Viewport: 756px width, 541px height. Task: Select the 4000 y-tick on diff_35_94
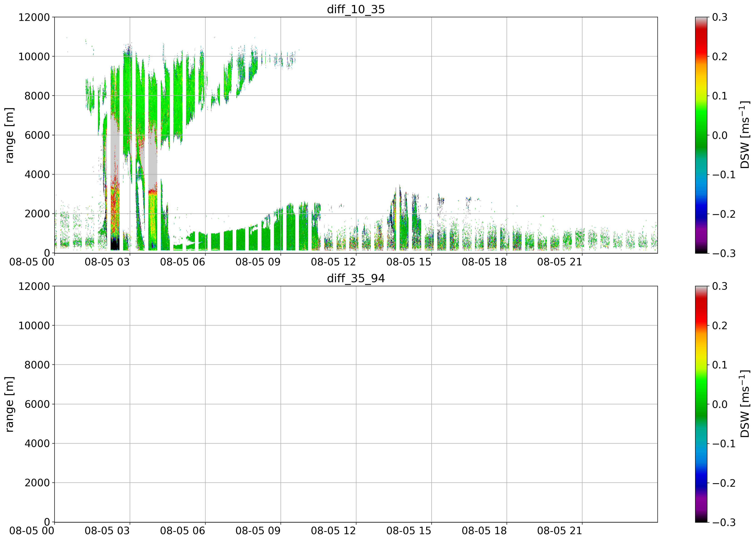pyautogui.click(x=37, y=443)
